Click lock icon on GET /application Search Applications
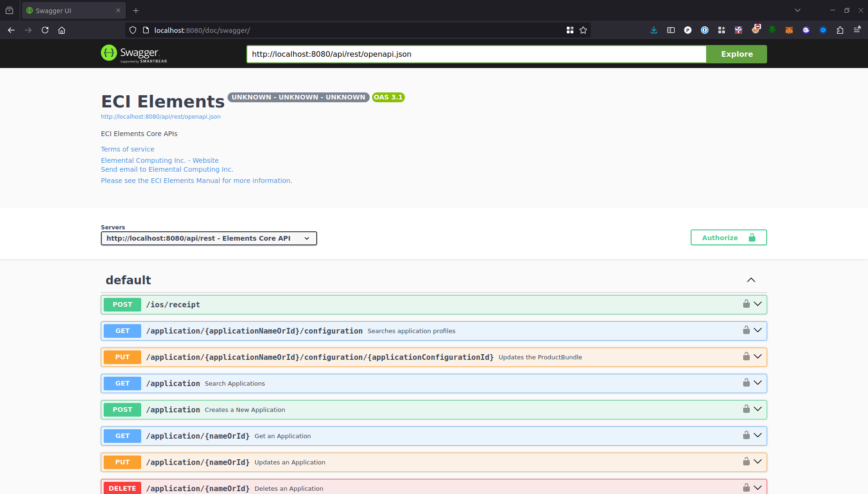This screenshot has height=494, width=868. point(746,383)
